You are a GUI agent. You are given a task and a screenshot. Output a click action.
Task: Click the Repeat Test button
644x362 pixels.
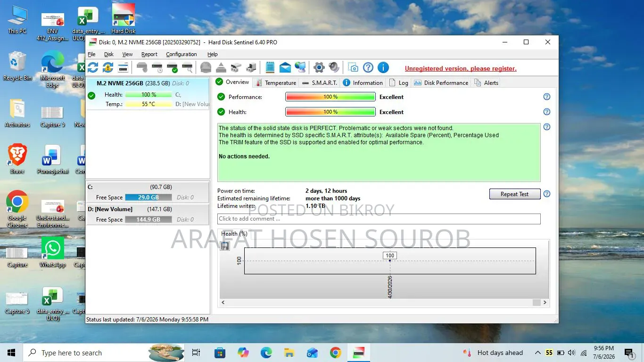[x=515, y=194]
